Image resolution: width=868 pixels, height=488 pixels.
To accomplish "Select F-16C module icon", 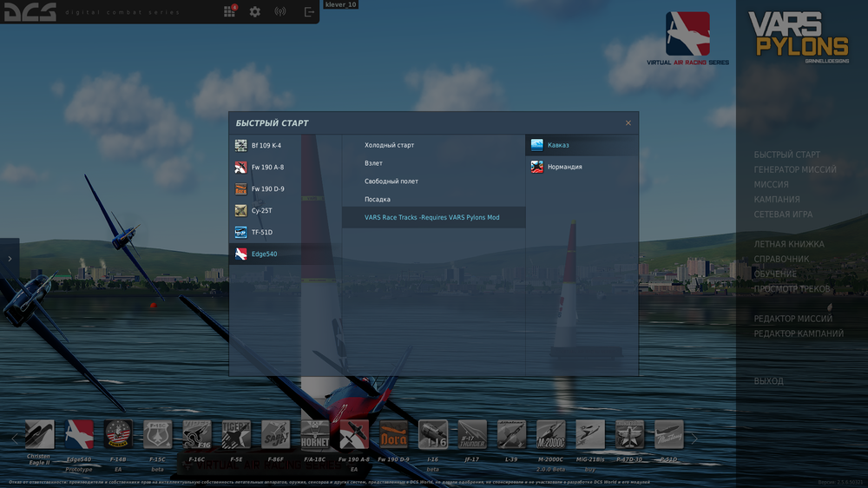I will click(196, 434).
